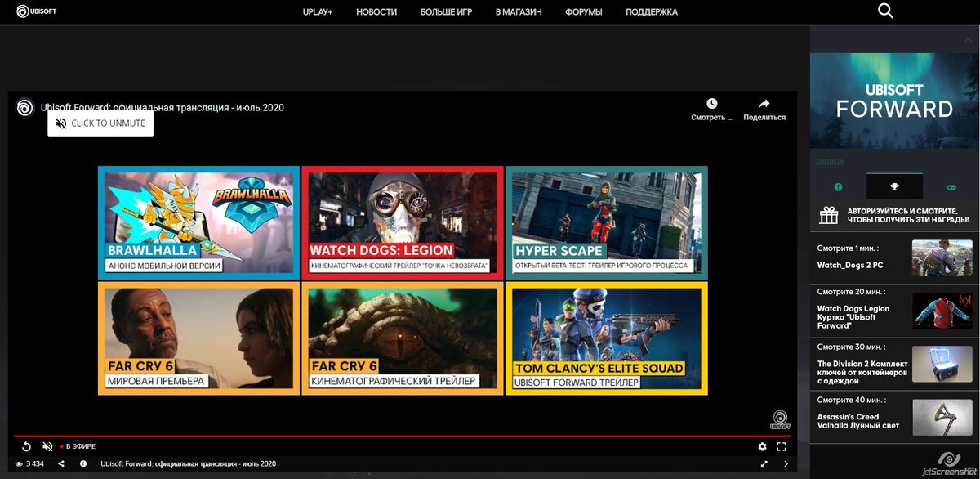980x479 pixels.
Task: Click the Ubisoft channel avatar in the video header
Action: (x=25, y=107)
